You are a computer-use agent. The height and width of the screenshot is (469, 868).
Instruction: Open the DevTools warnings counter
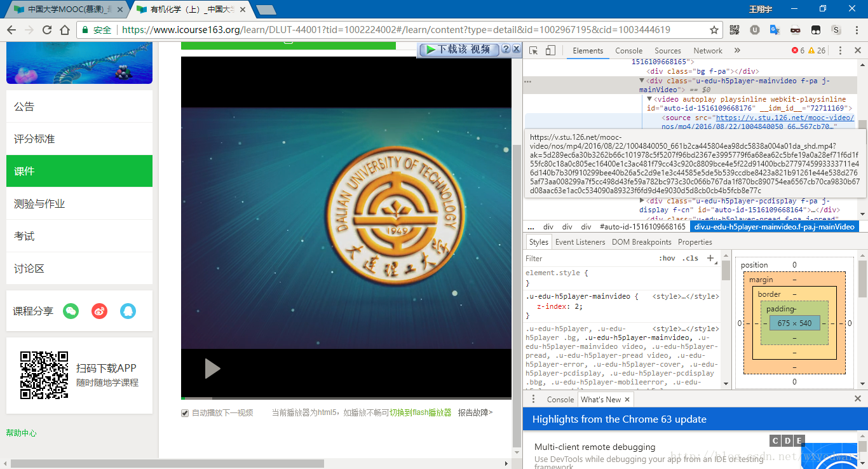817,51
